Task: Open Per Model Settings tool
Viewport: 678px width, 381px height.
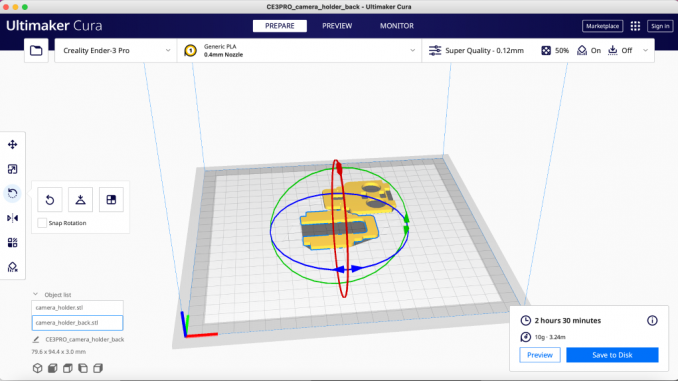Action: click(x=13, y=243)
